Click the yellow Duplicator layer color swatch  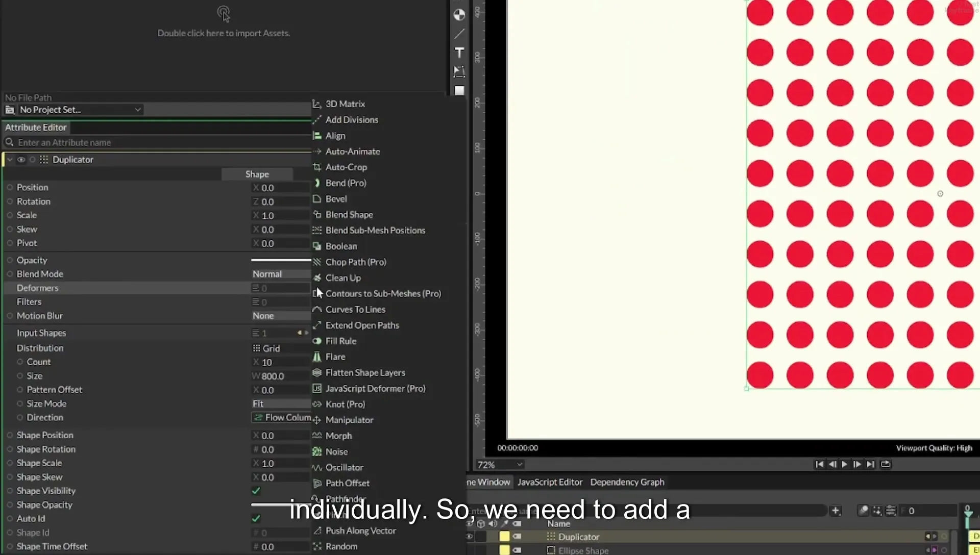pos(504,536)
